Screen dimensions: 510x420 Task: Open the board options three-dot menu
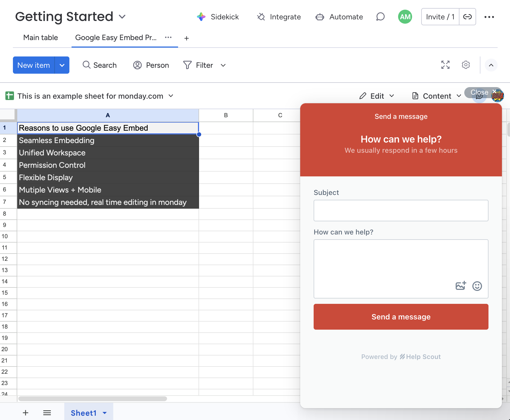[x=489, y=17]
